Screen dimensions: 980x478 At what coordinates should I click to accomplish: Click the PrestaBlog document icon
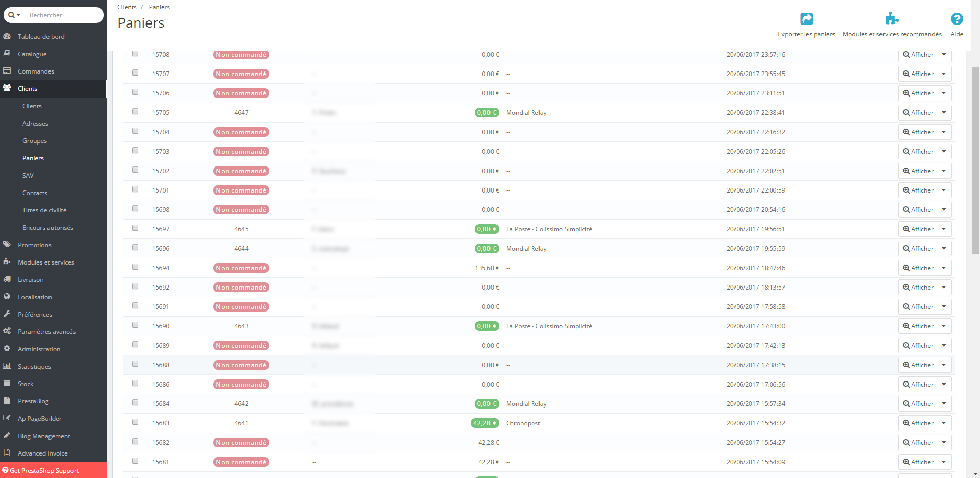7,401
